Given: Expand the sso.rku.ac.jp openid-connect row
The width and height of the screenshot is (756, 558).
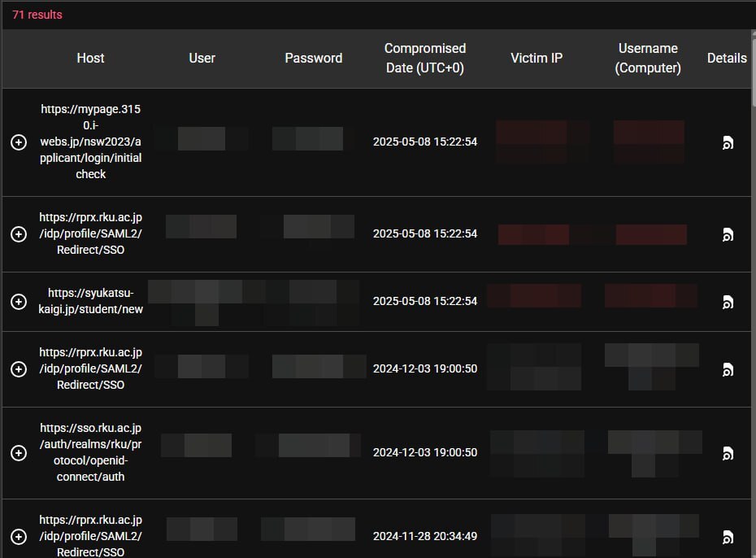Looking at the screenshot, I should click(x=19, y=453).
